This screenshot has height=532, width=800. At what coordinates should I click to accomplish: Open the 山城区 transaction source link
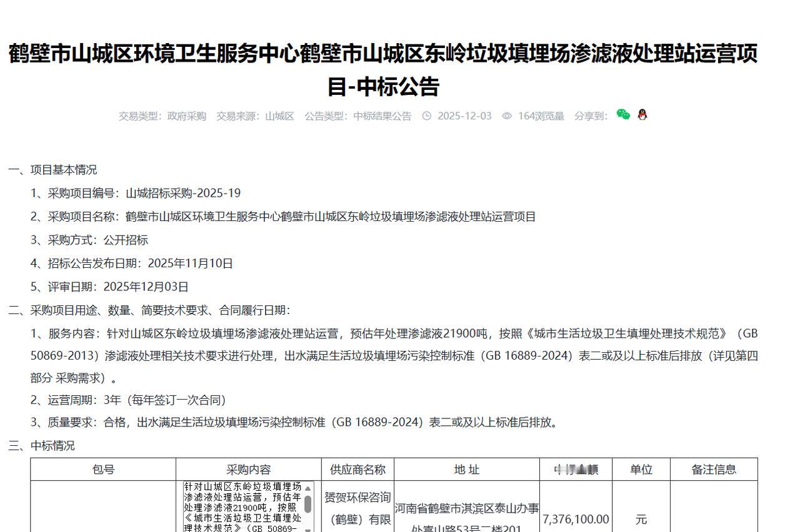280,116
